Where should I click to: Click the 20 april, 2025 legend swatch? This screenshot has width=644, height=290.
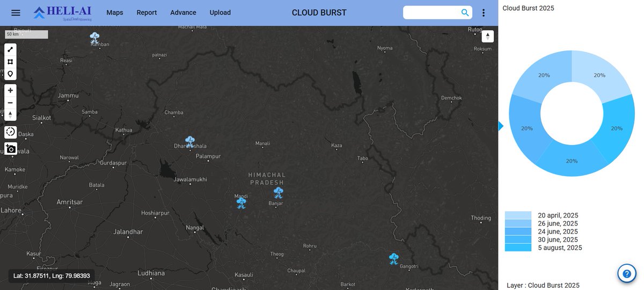pyautogui.click(x=518, y=215)
